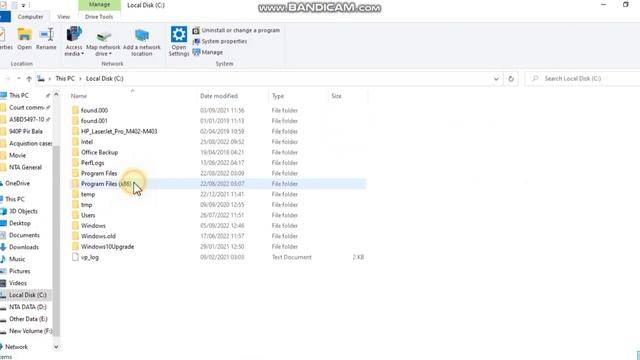
Task: Select the found.001 folder
Action: point(94,121)
